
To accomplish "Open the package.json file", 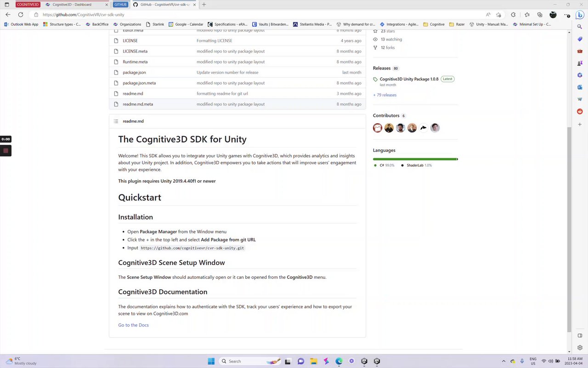I will click(134, 72).
